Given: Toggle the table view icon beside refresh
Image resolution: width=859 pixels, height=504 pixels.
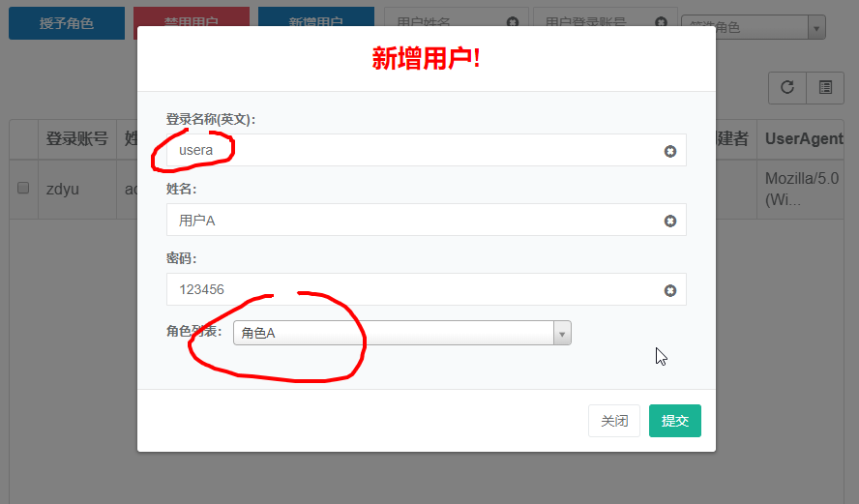Looking at the screenshot, I should [x=825, y=87].
